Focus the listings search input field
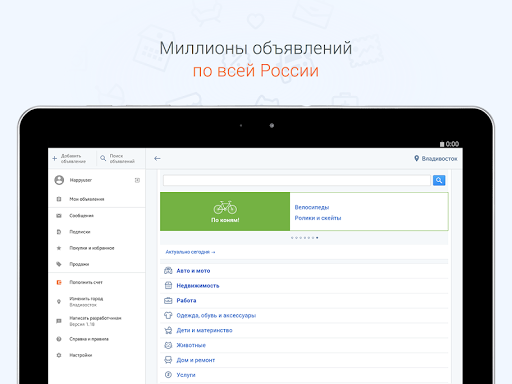The height and width of the screenshot is (384, 512). click(x=297, y=180)
